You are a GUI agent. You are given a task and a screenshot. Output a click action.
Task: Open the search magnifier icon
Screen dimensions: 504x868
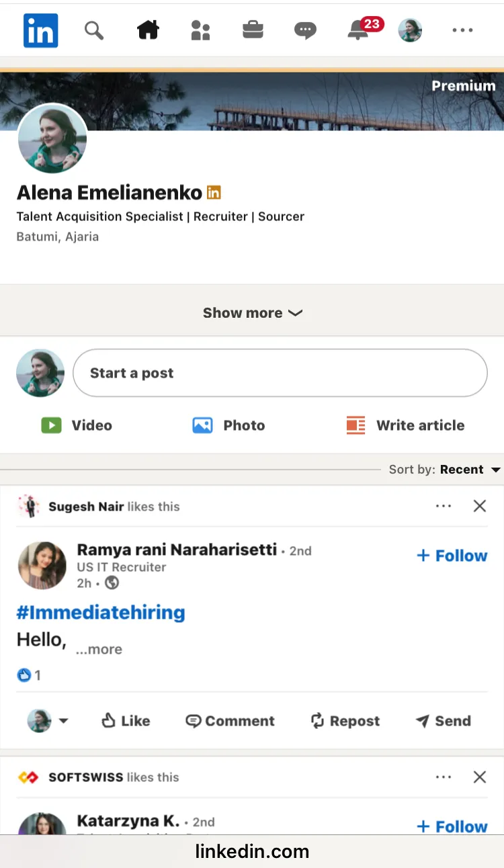pyautogui.click(x=94, y=30)
